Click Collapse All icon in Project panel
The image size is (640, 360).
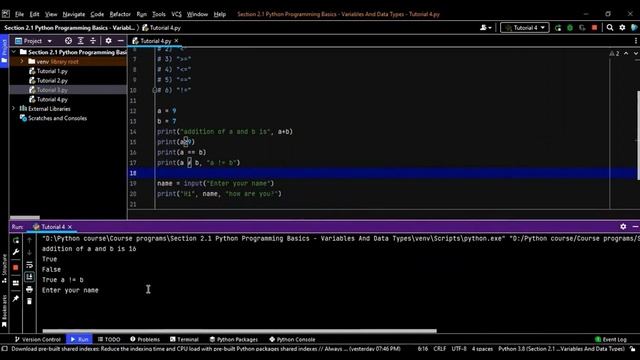[93, 41]
